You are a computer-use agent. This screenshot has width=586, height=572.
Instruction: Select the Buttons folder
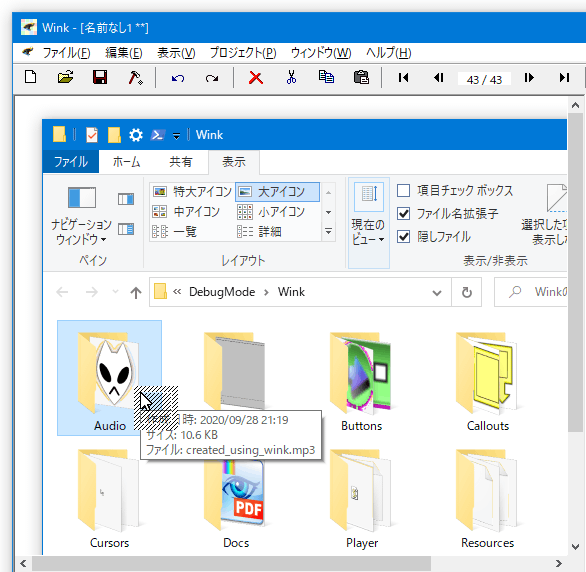tap(361, 381)
